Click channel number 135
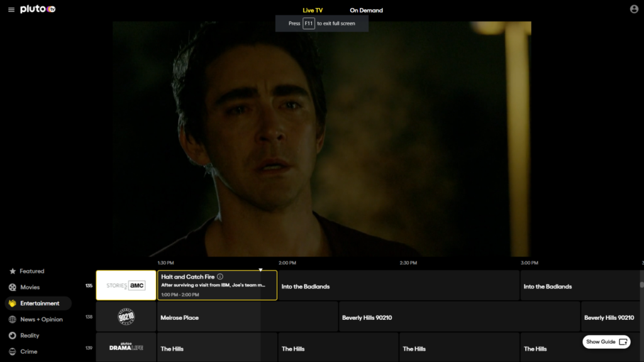644x362 pixels. [x=89, y=286]
